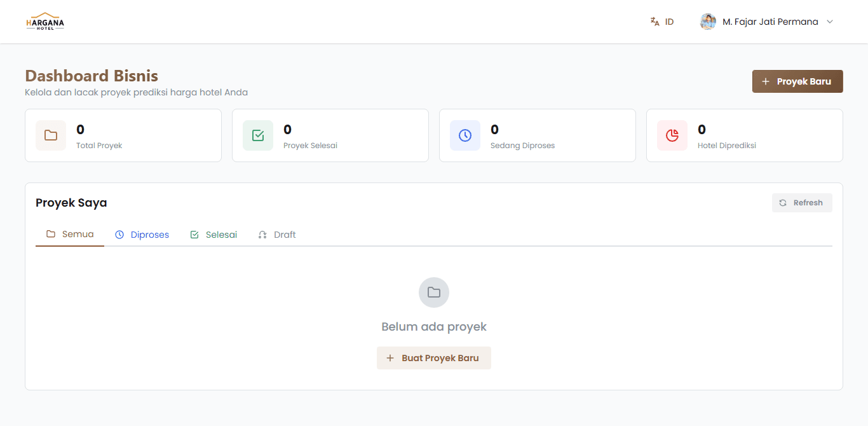868x426 pixels.
Task: Switch to the Selesai tab
Action: (214, 235)
